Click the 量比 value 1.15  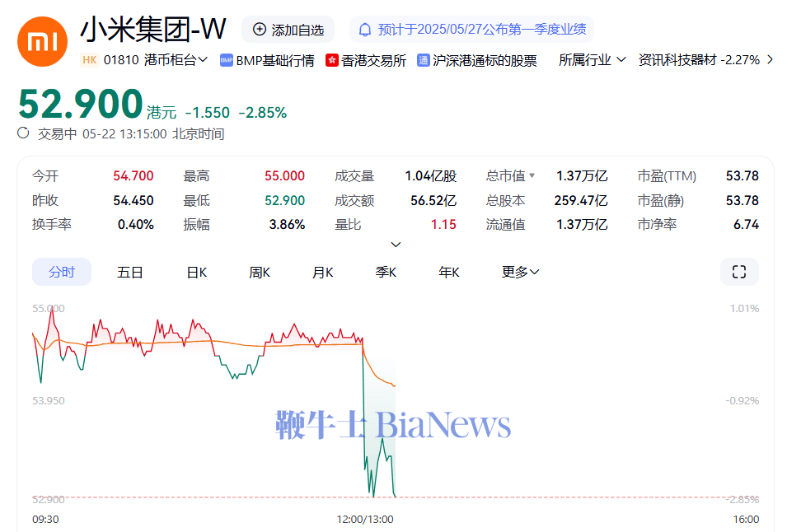[x=443, y=224]
